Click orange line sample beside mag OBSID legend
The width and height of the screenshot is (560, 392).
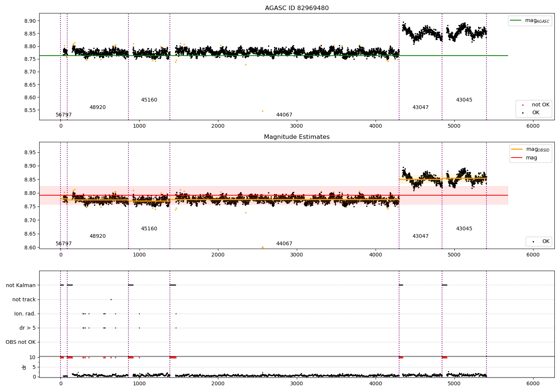517,149
